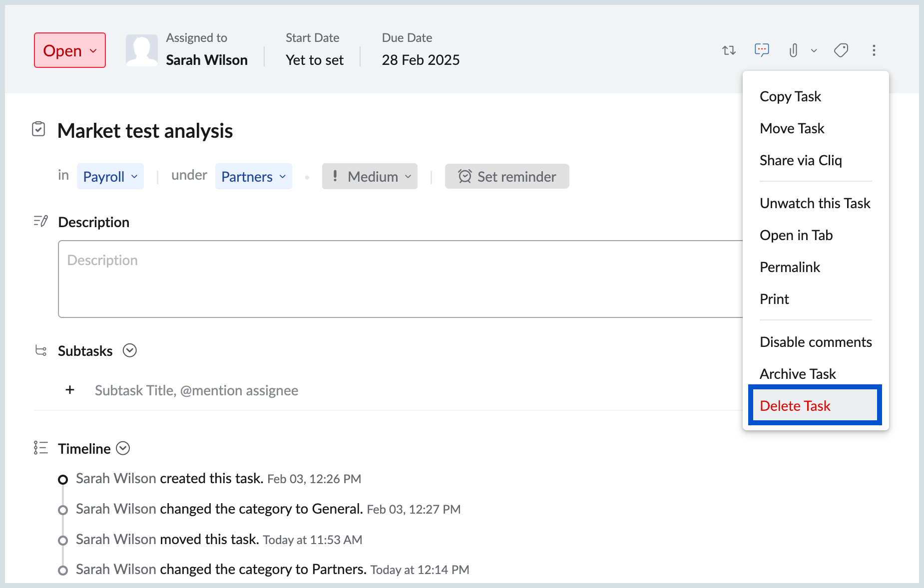Collapse the Timeline section
The width and height of the screenshot is (924, 588).
[x=123, y=448]
